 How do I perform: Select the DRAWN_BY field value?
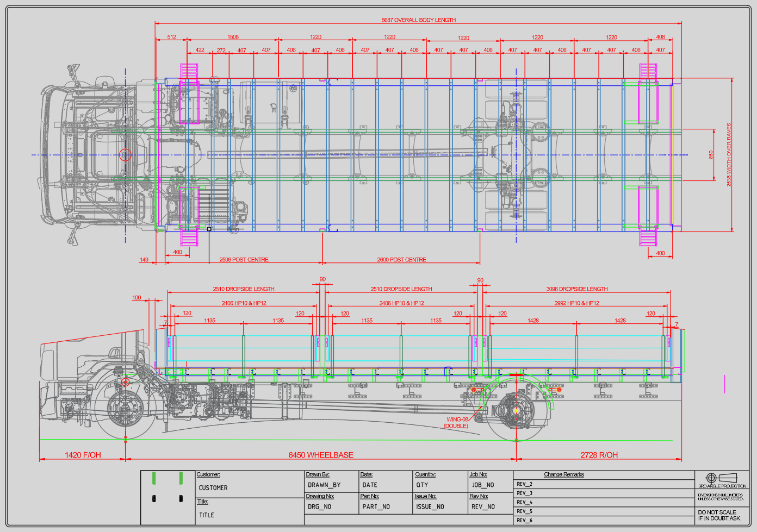324,485
